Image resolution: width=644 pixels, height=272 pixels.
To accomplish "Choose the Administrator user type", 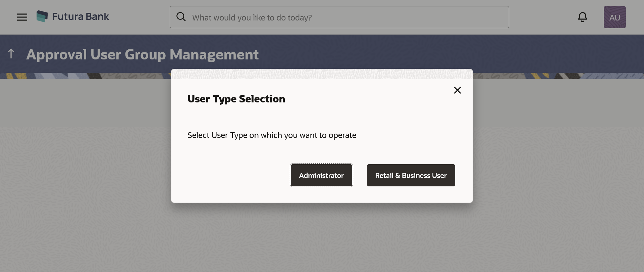I will click(x=321, y=175).
